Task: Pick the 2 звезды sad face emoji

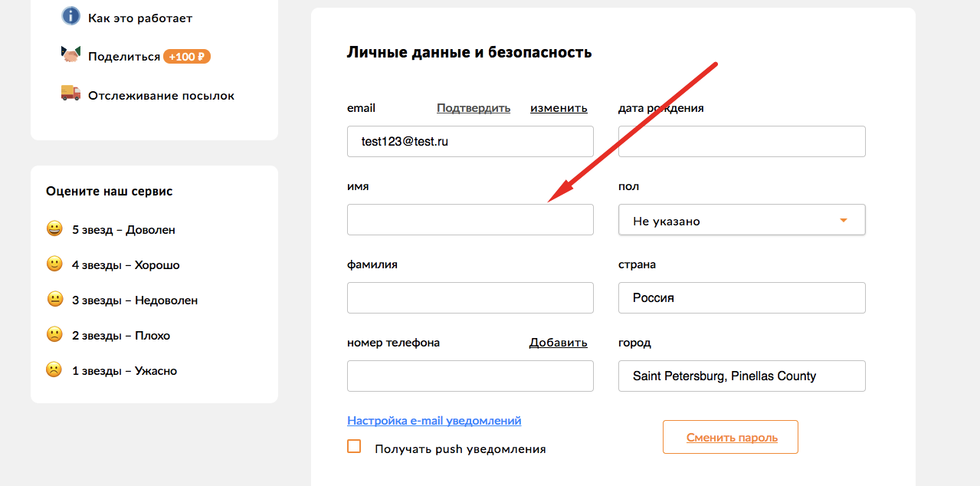Action: 54,334
